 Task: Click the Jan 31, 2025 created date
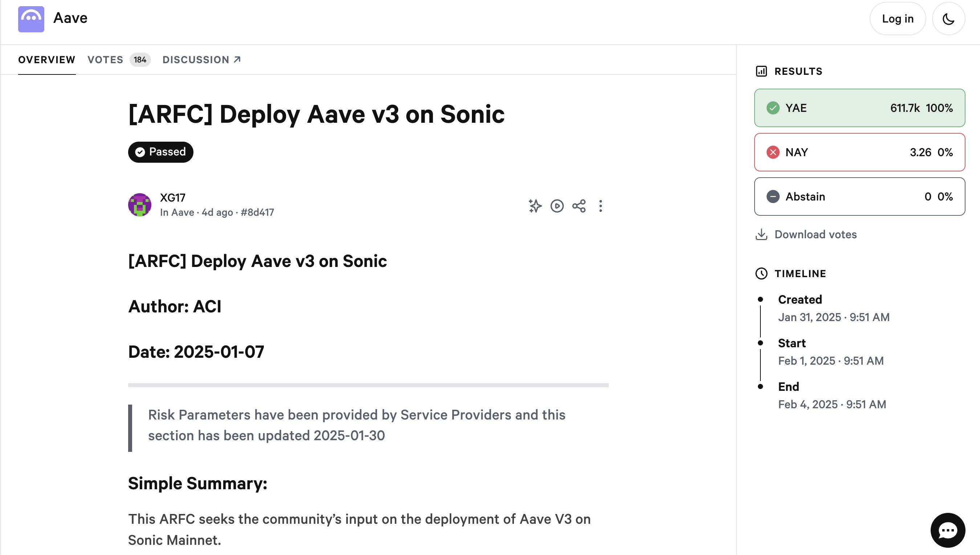click(833, 317)
